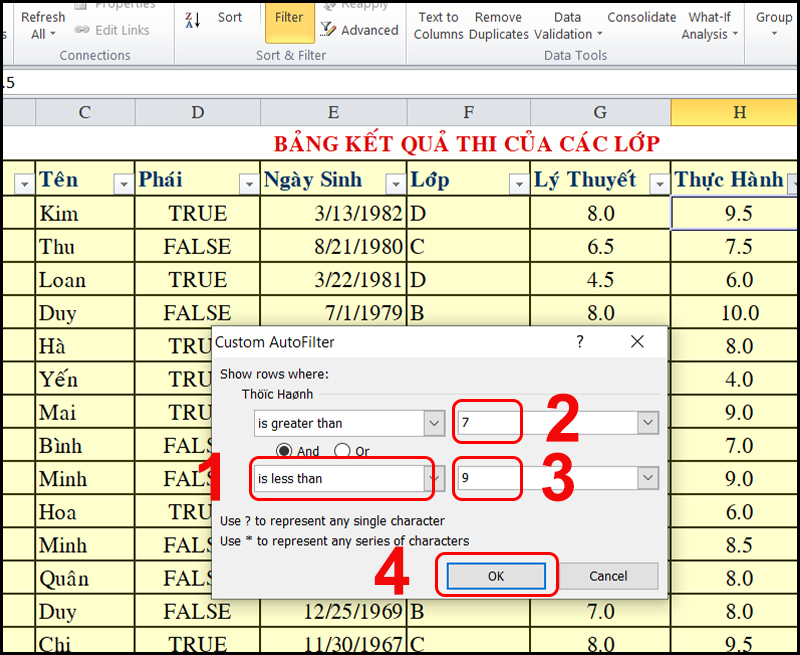Screen dimensions: 800x655
Task: Open the Advanced filter options
Action: [360, 30]
